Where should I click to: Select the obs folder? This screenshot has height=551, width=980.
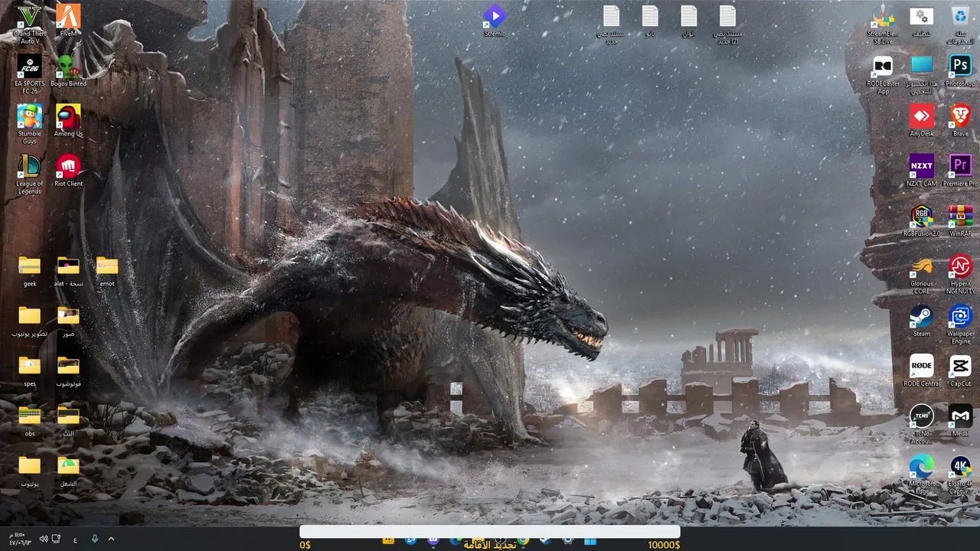29,420
